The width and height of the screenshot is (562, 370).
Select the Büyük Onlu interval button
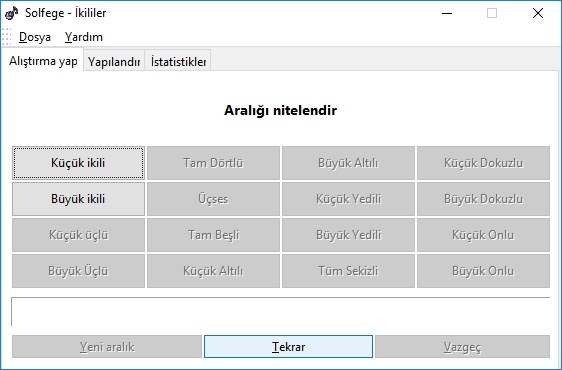483,271
